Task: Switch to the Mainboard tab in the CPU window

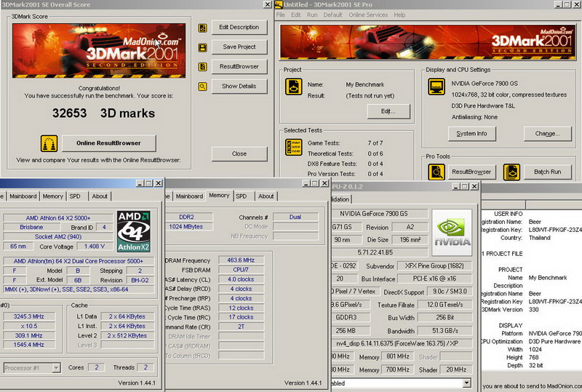Action: coord(23,196)
